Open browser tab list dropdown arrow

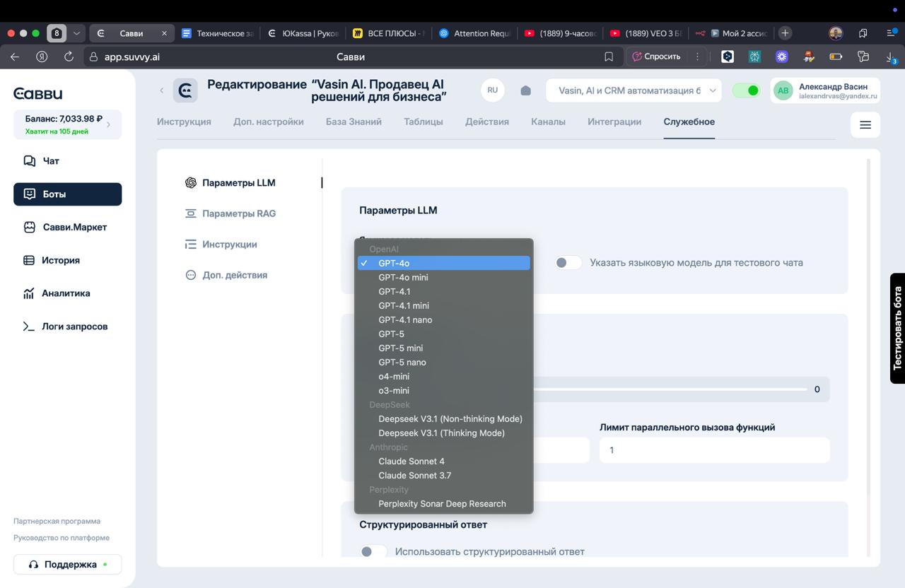pos(76,33)
